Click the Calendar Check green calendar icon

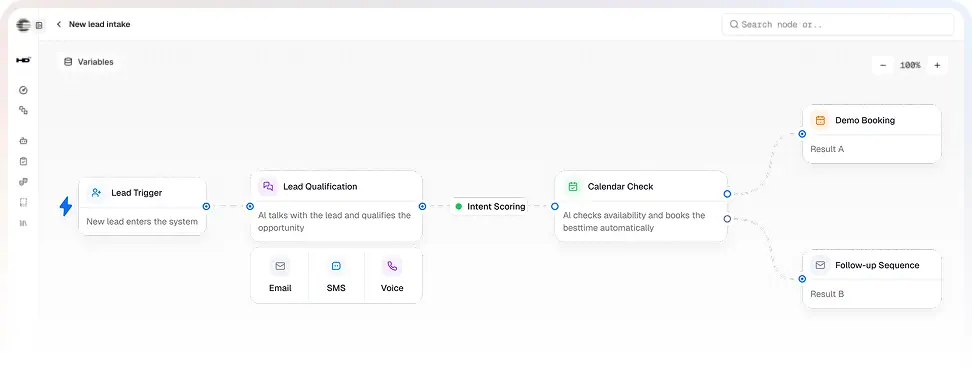(573, 186)
